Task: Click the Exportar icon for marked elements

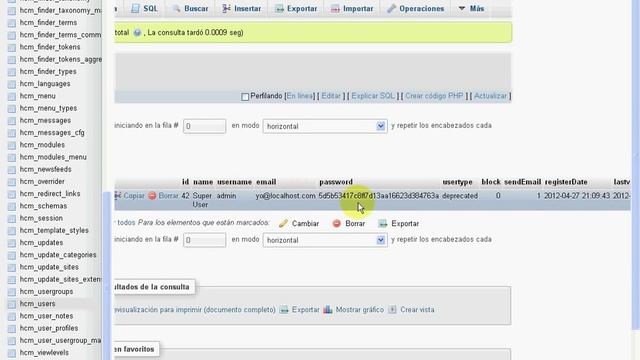Action: click(x=382, y=224)
